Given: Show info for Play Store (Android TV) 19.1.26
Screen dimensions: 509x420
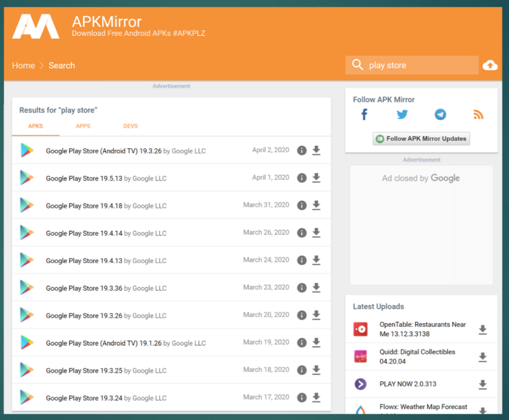Looking at the screenshot, I should (x=302, y=342).
